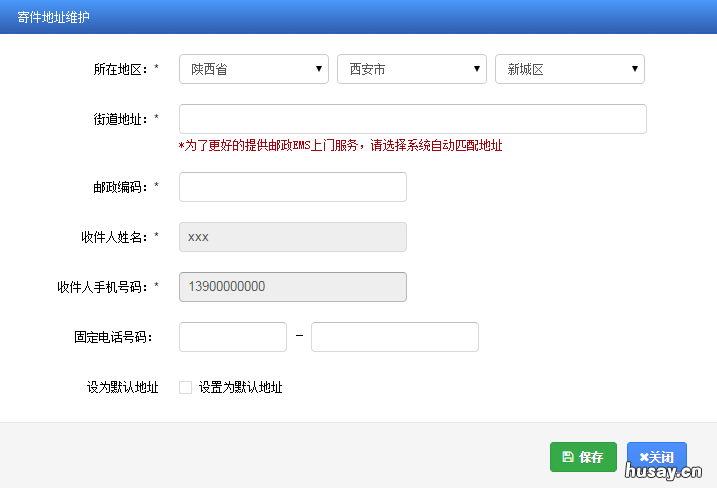
Task: Focus the 邮政编码 postal code field
Action: coord(292,187)
